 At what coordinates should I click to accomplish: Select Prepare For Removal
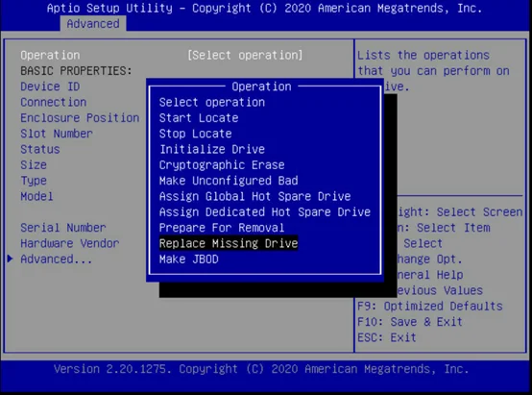pyautogui.click(x=222, y=227)
